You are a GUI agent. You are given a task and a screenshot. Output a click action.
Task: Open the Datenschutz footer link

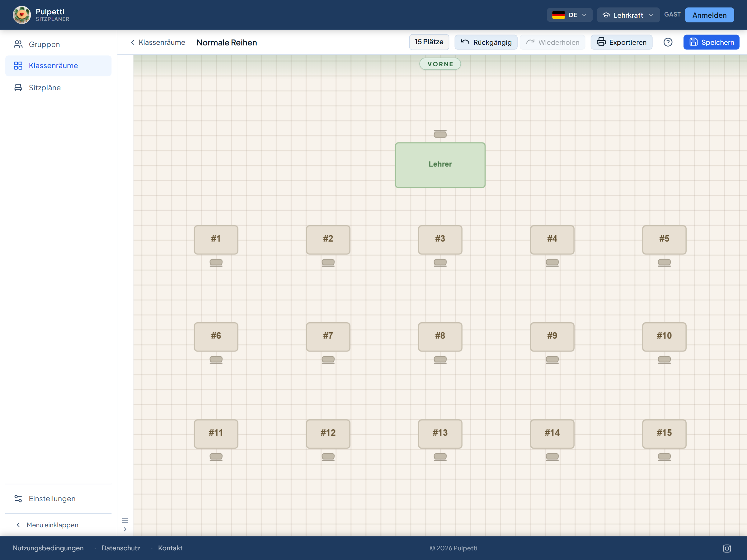point(121,548)
